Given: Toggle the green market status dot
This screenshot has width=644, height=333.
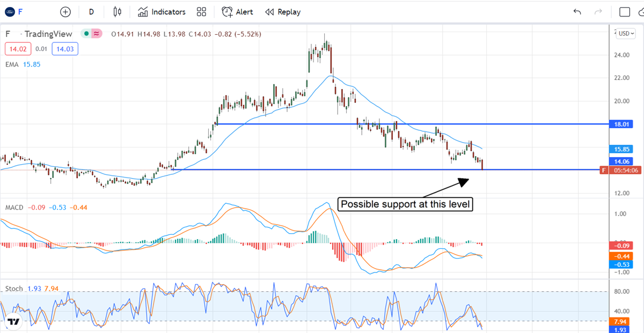Looking at the screenshot, I should [85, 34].
